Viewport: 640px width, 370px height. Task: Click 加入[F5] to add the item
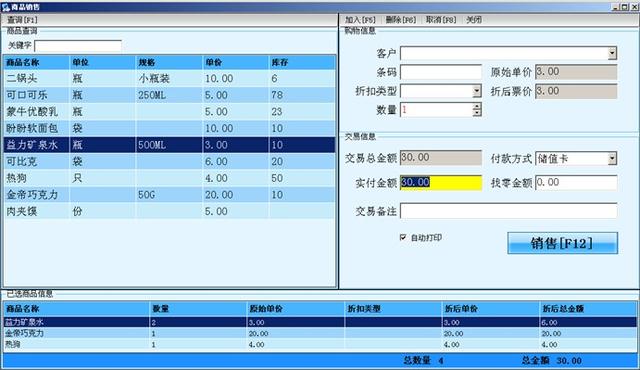pos(360,20)
